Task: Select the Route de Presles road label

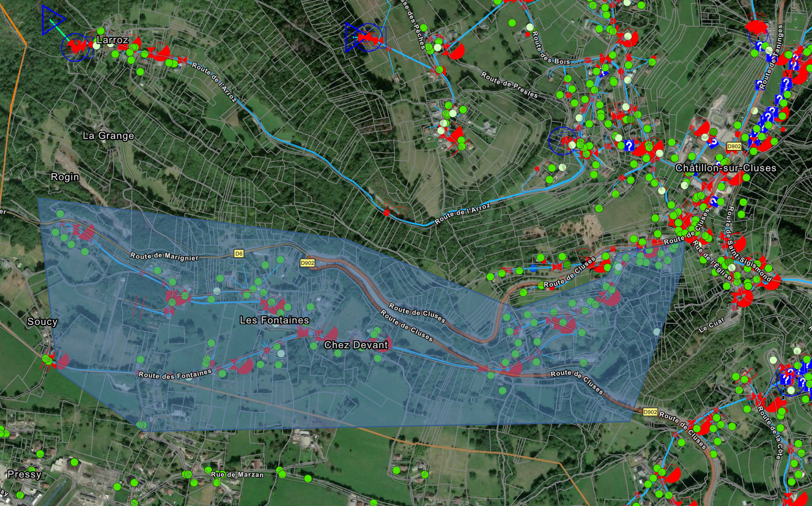Action: [x=509, y=85]
